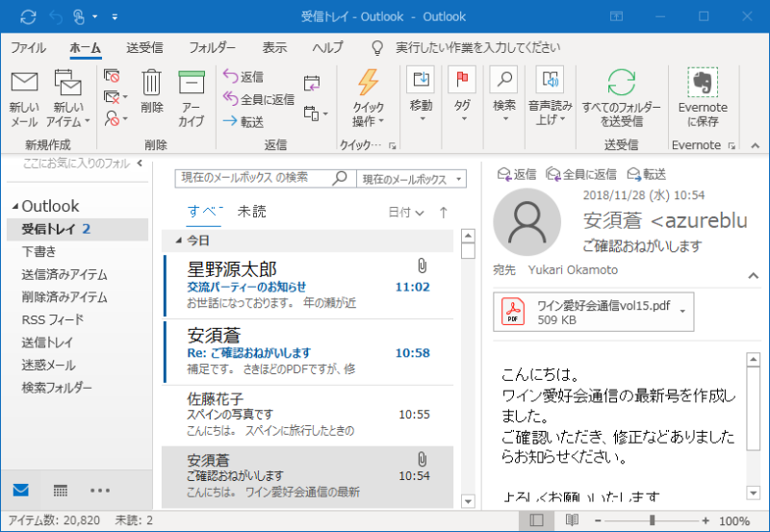Open the Current Mailbox (現在のメールボックス) dropdown
This screenshot has height=532, width=770.
coord(411,179)
